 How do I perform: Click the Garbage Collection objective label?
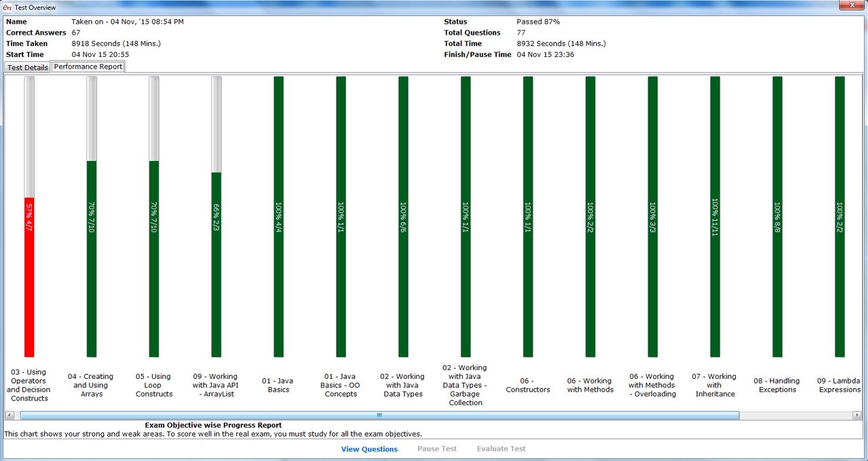(x=466, y=385)
